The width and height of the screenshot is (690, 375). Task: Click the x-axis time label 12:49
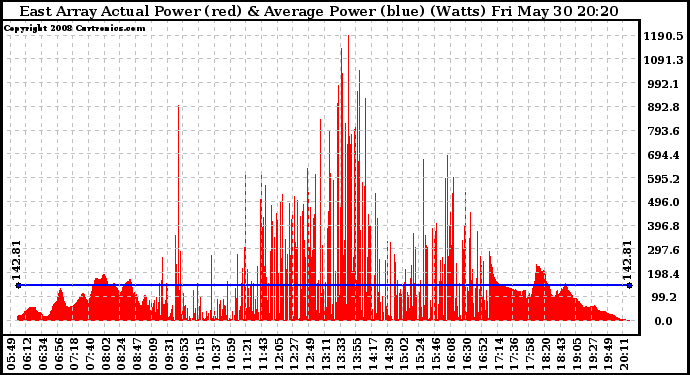click(310, 354)
